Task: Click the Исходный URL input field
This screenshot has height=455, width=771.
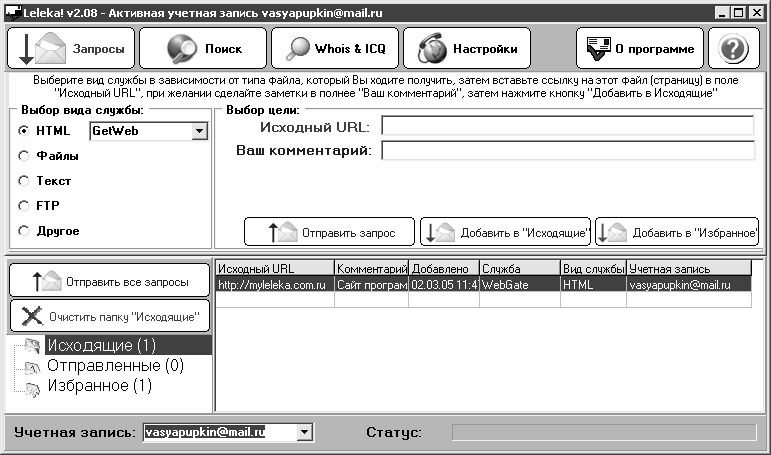Action: click(567, 126)
